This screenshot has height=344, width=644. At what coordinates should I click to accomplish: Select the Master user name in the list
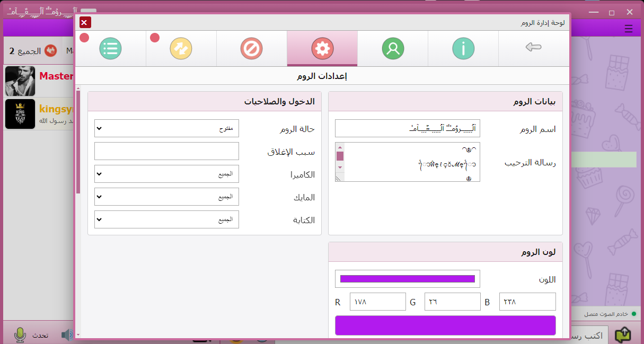56,76
